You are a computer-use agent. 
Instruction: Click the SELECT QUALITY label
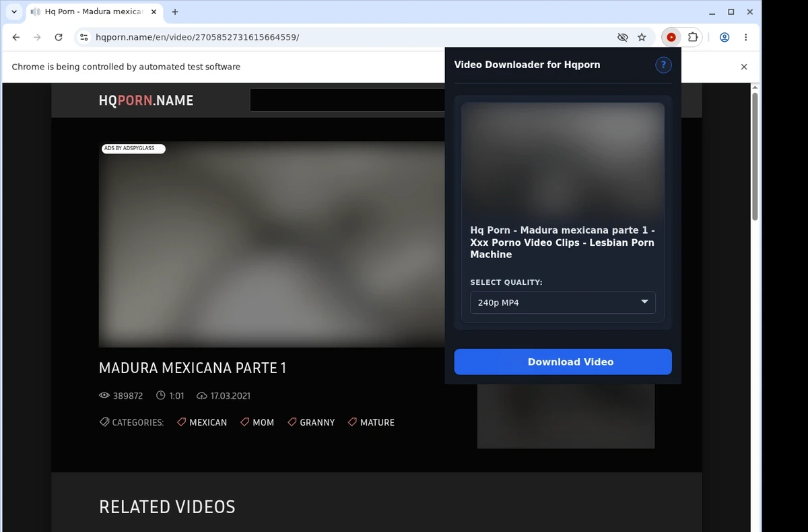506,282
